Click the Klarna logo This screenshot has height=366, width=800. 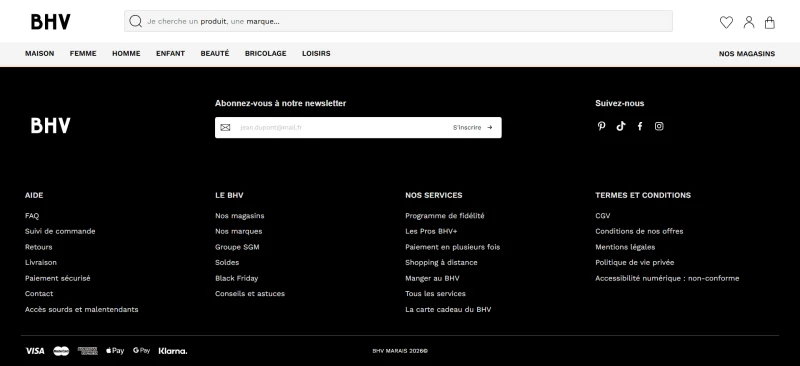point(172,351)
